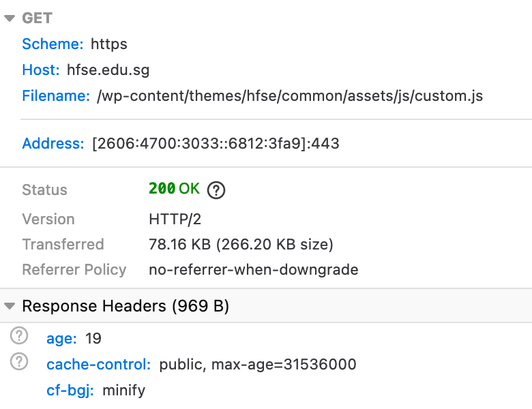The image size is (532, 409).
Task: Click the hfse.edu.sg host value
Action: coord(108,70)
